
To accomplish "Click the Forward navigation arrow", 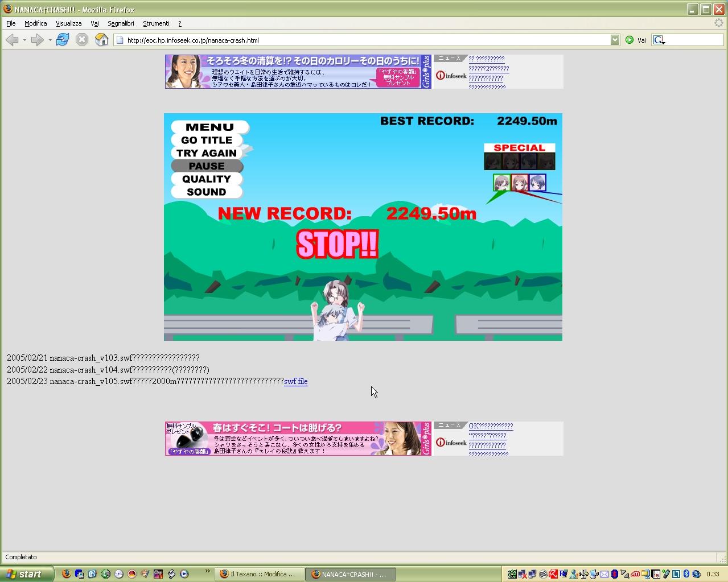I will (37, 40).
